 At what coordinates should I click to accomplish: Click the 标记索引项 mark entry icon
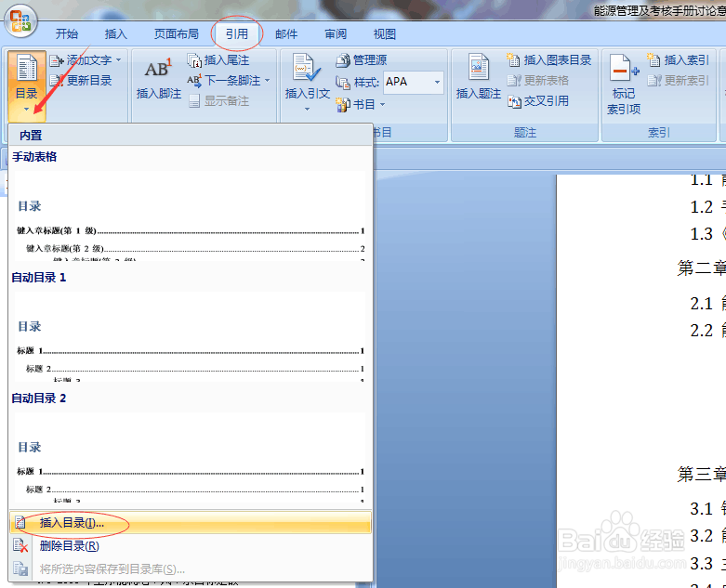click(624, 70)
